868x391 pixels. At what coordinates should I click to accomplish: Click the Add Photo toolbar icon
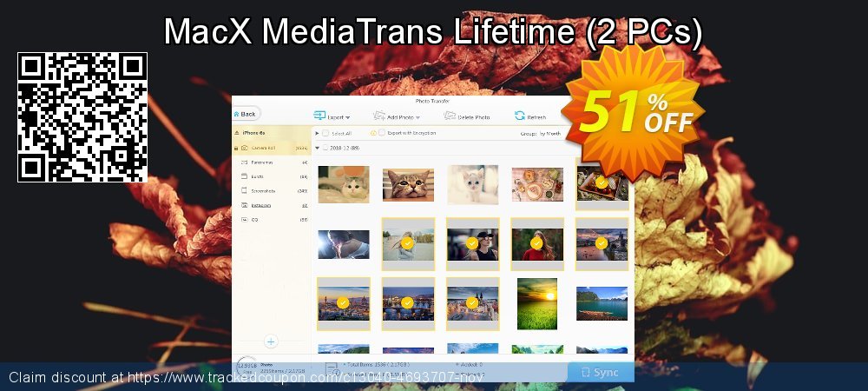pyautogui.click(x=379, y=116)
